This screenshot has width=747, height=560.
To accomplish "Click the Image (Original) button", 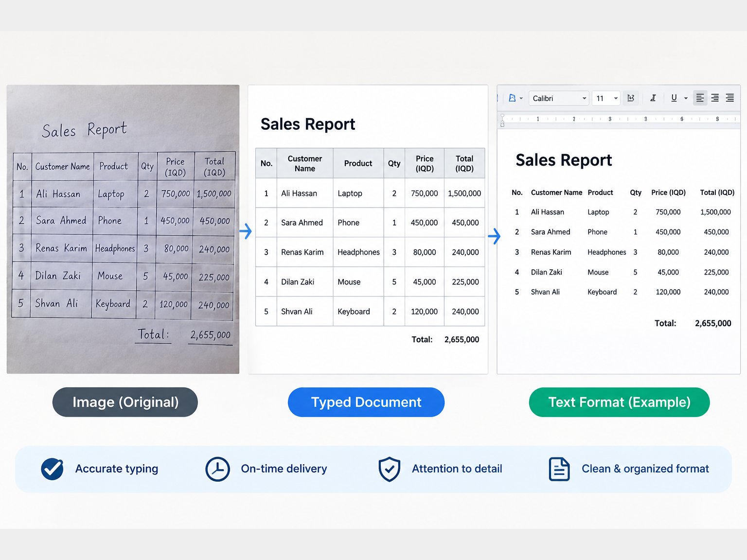I will (125, 402).
